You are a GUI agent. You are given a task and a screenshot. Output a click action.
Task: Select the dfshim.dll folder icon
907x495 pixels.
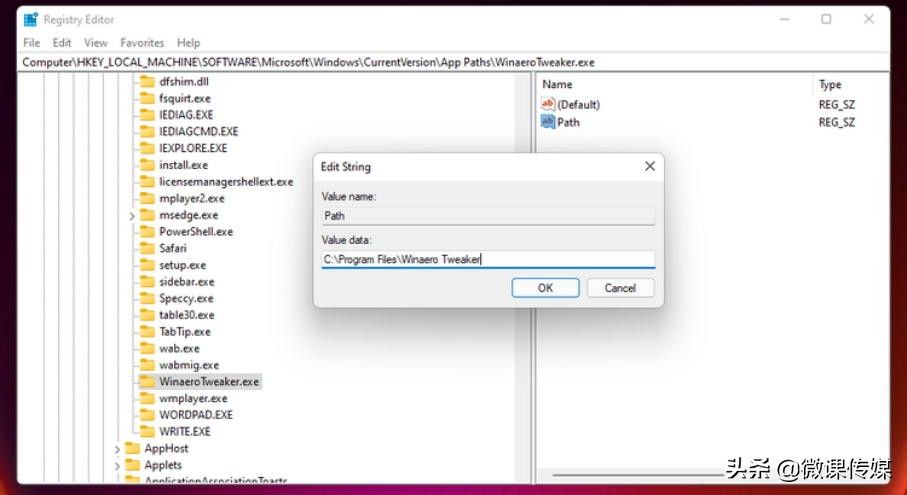(x=148, y=82)
